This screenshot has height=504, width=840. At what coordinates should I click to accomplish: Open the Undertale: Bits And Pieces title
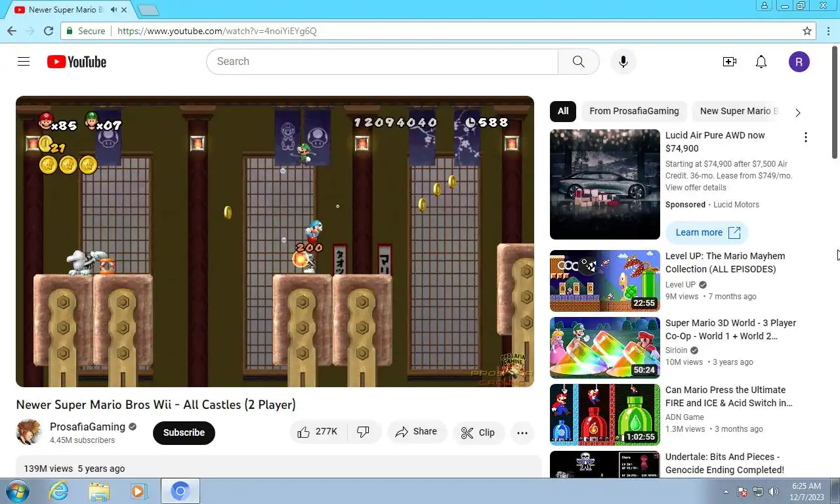(x=724, y=463)
